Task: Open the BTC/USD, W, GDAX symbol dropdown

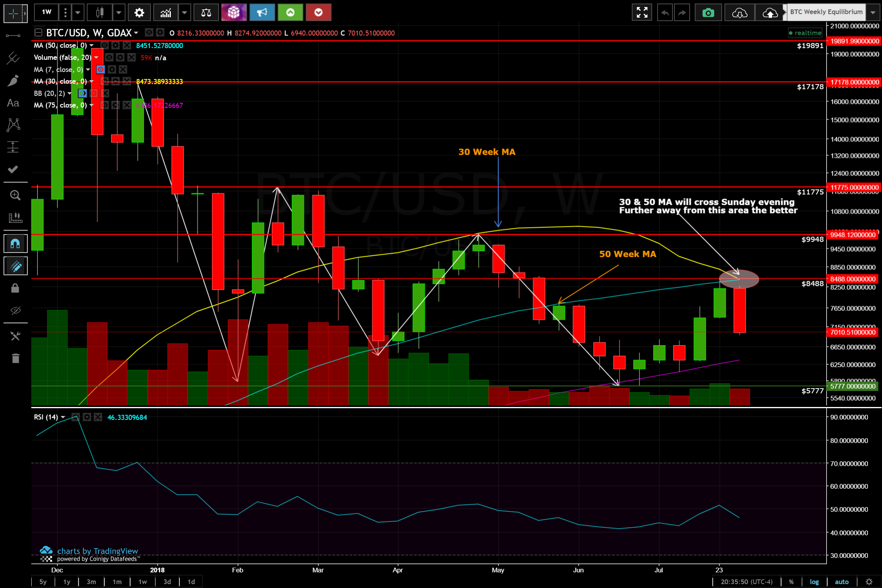Action: (135, 33)
